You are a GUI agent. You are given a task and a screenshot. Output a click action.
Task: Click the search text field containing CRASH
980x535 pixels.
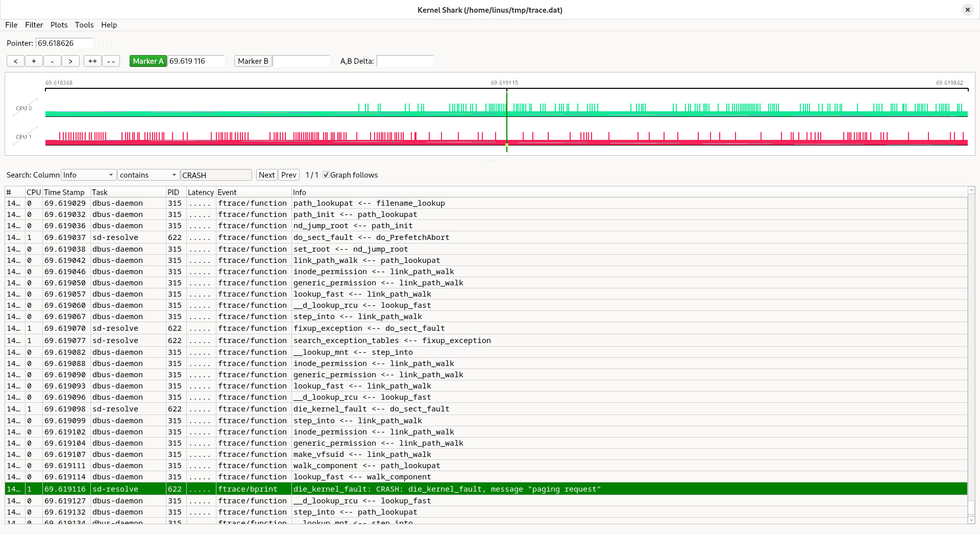(x=216, y=175)
